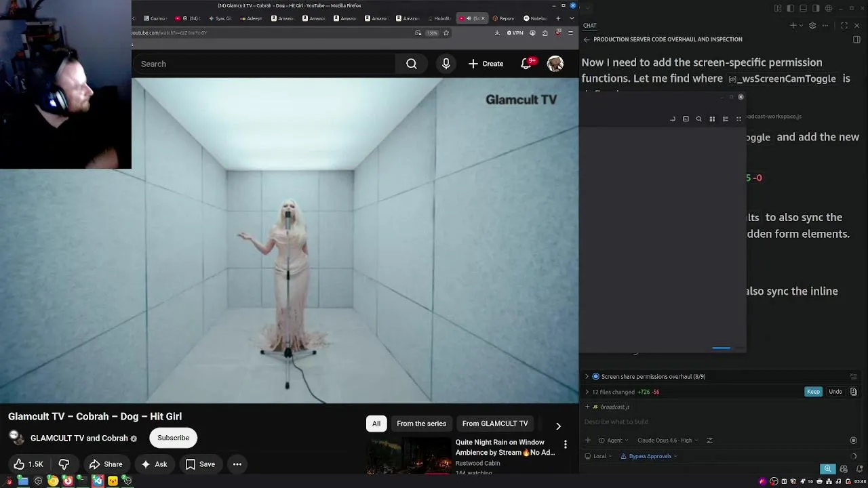Reset the 150% zoom indicator in URL bar

pos(431,33)
